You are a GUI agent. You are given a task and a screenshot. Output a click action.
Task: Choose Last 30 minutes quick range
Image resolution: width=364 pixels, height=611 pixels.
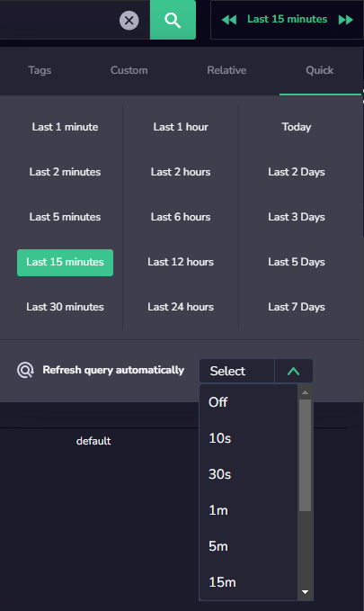point(65,307)
